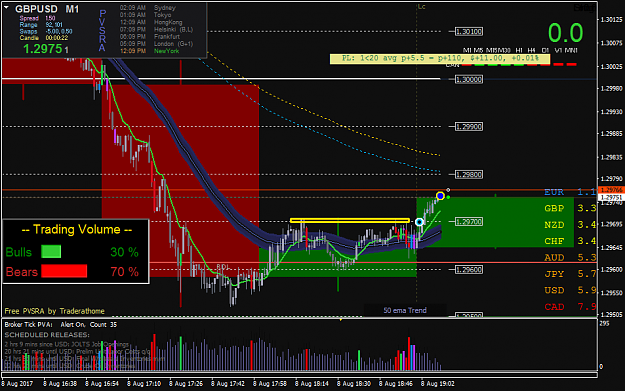Click the Trading Volume panel title
625x391 pixels.
[x=77, y=230]
